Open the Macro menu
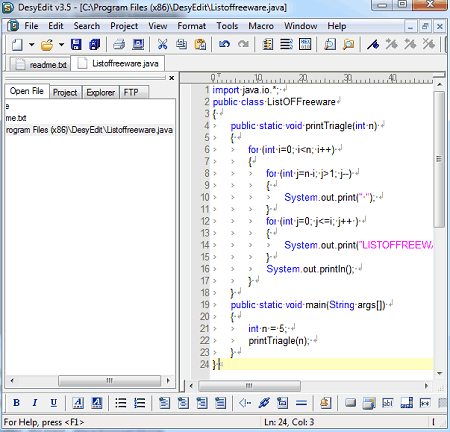 click(x=261, y=26)
